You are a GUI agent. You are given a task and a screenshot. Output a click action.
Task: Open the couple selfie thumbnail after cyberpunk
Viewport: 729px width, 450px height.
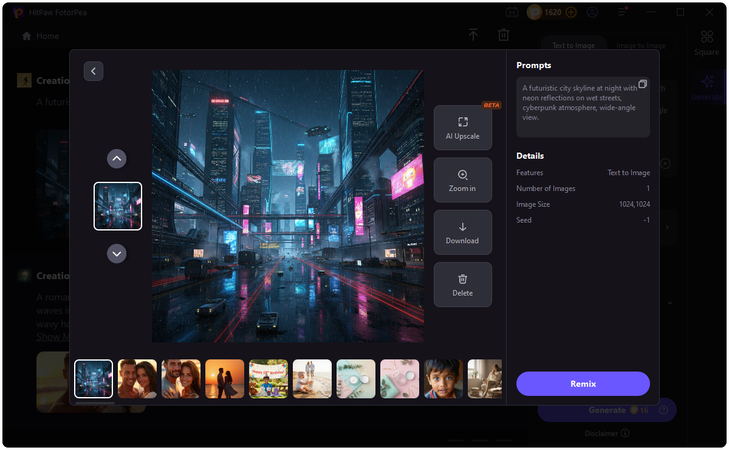137,378
